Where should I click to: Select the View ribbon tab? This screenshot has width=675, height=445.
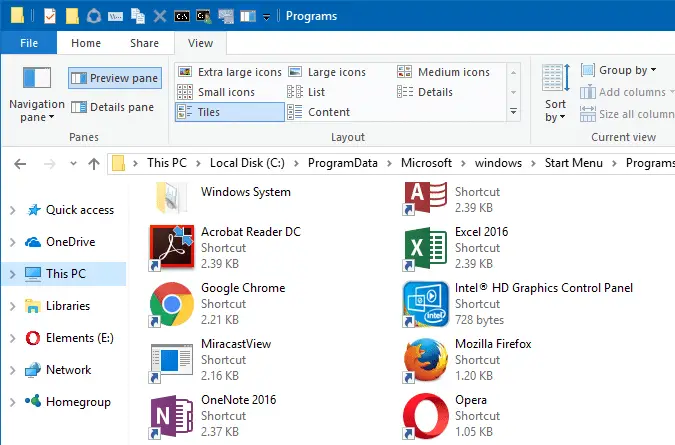[x=201, y=43]
